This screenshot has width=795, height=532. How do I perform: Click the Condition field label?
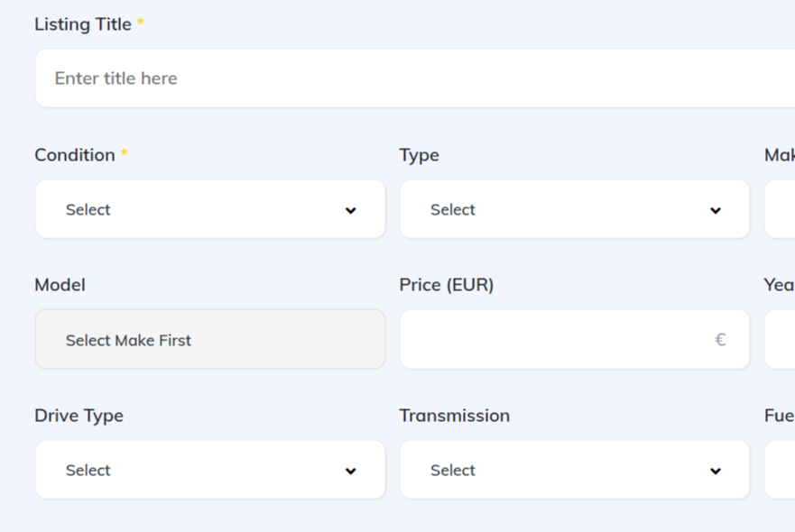tap(75, 155)
